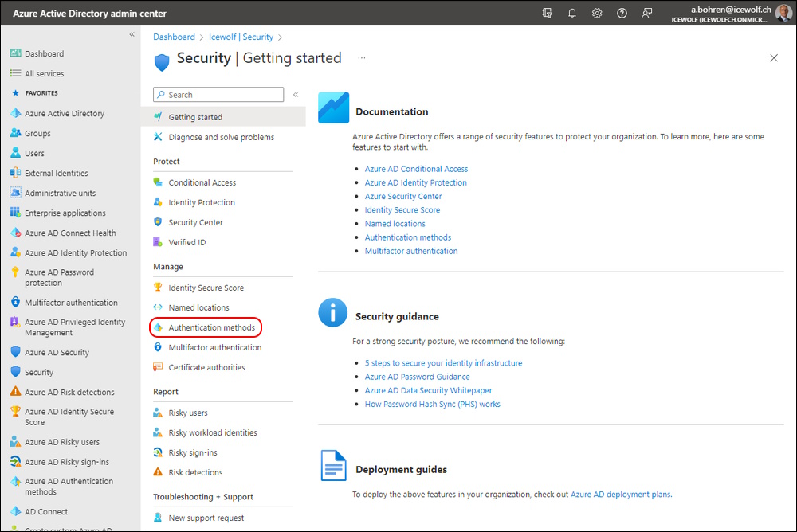Open the Azure Security Center documentation link
Viewport: 797px width, 532px height.
point(403,196)
